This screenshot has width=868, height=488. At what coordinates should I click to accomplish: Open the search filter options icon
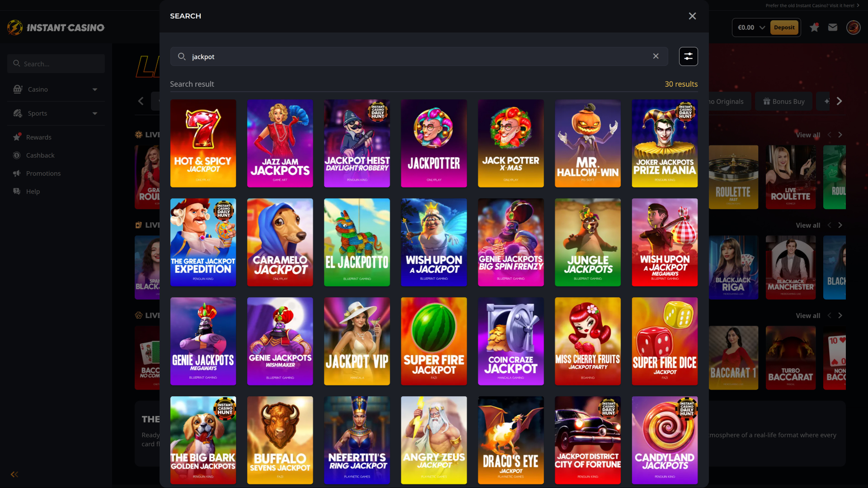click(688, 56)
